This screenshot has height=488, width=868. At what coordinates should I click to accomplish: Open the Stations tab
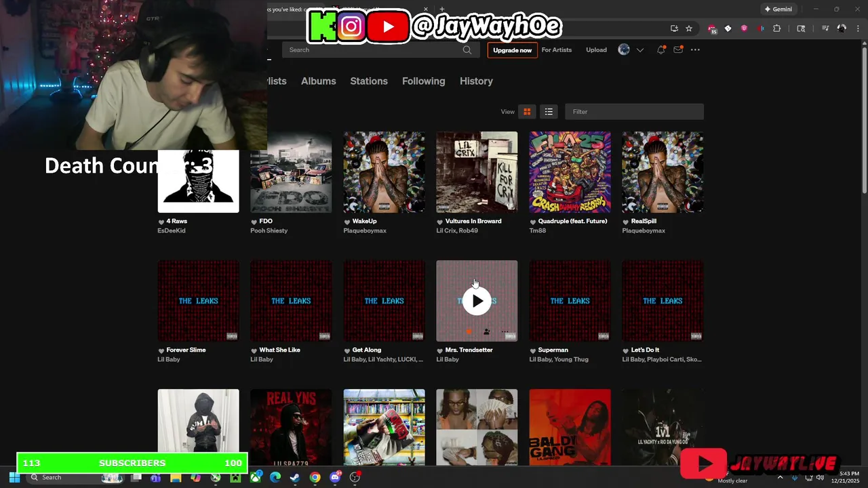coord(369,81)
